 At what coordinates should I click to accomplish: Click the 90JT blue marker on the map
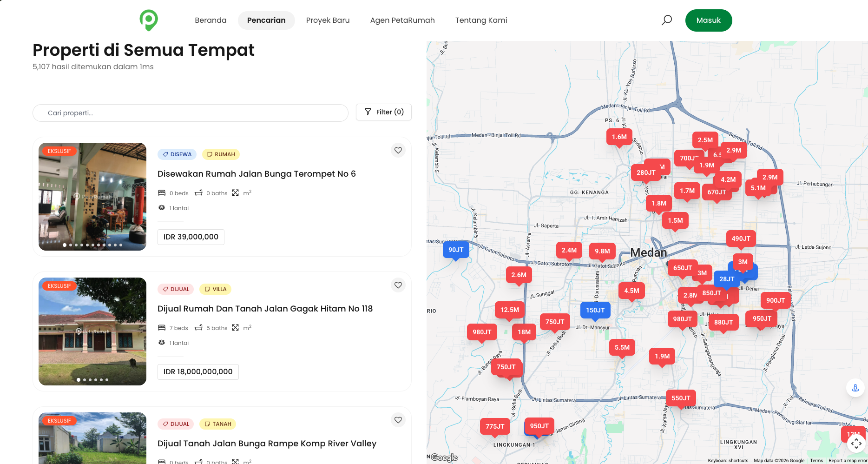456,250
